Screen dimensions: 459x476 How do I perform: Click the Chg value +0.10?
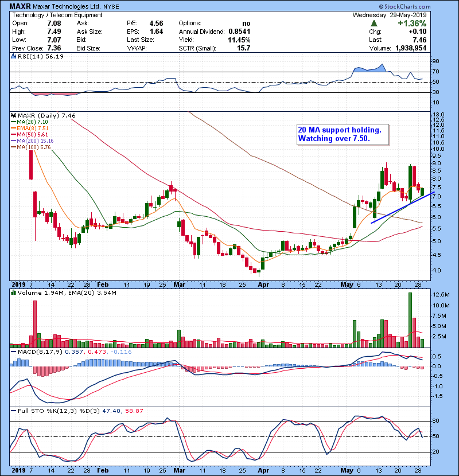[x=417, y=32]
